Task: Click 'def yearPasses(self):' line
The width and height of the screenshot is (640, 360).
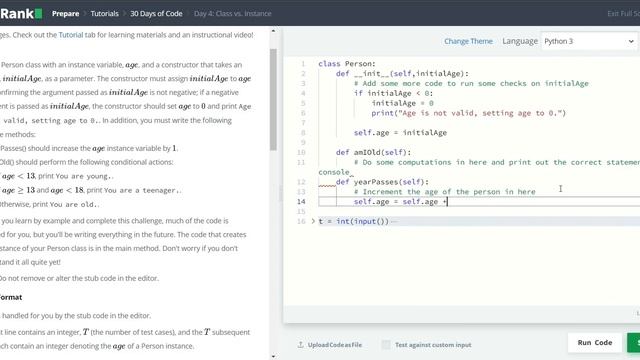Action: 382,182
